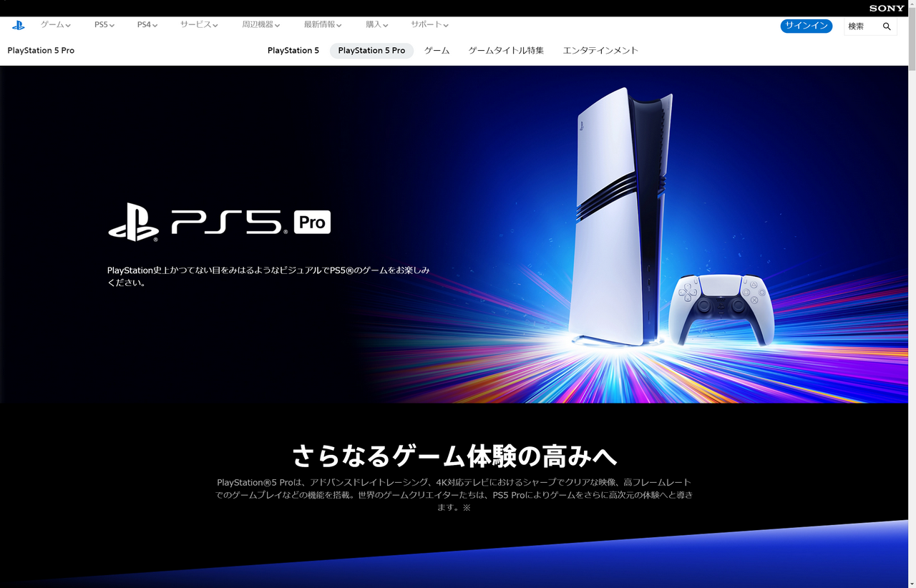Viewport: 916px width, 588px height.
Task: Select the ゲームタイトル特集 tab
Action: point(505,50)
